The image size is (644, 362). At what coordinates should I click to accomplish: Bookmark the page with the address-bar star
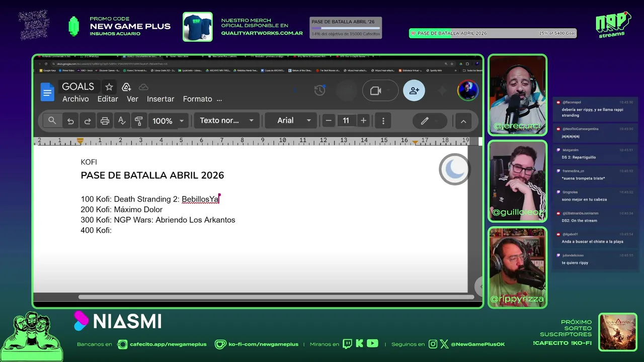[452, 64]
